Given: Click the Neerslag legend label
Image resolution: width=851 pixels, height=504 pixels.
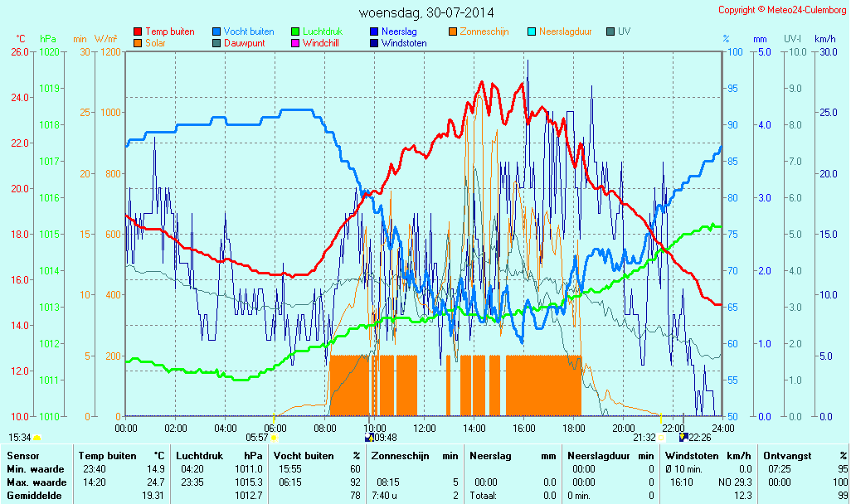Looking at the screenshot, I should 399,31.
